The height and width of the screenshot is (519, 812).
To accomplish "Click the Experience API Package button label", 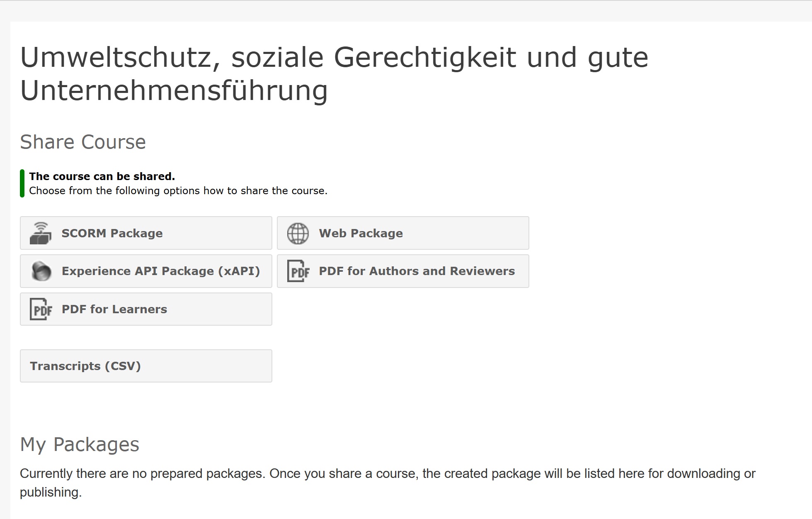I will 161,271.
